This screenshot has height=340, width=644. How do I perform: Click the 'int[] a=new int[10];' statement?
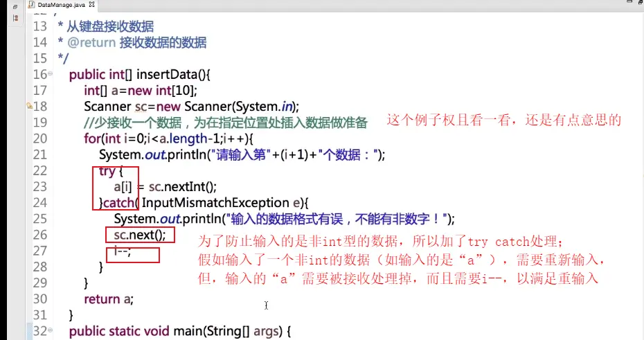point(141,90)
